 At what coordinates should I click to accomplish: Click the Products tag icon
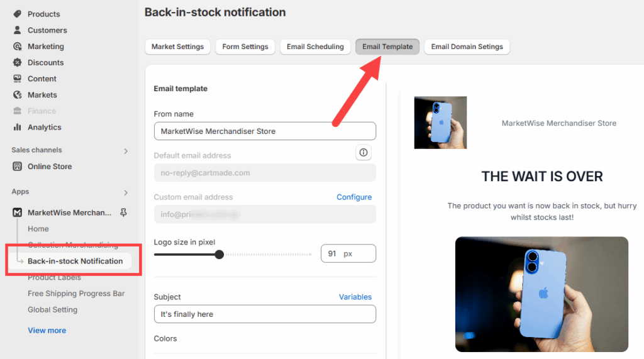[x=17, y=14]
